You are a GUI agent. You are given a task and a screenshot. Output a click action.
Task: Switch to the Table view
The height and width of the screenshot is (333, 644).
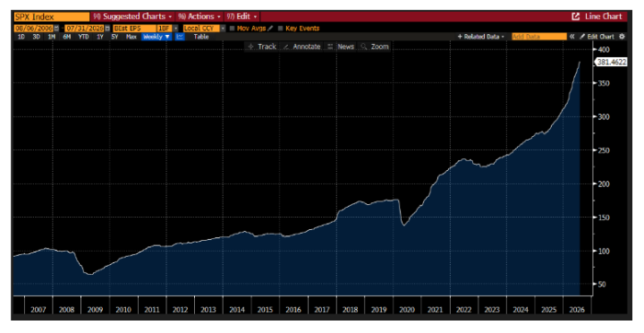[201, 37]
